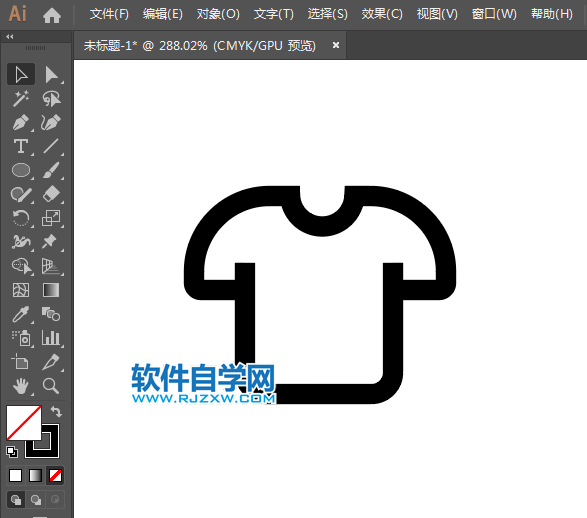
Task: Select the Direct Selection tool
Action: (x=51, y=74)
